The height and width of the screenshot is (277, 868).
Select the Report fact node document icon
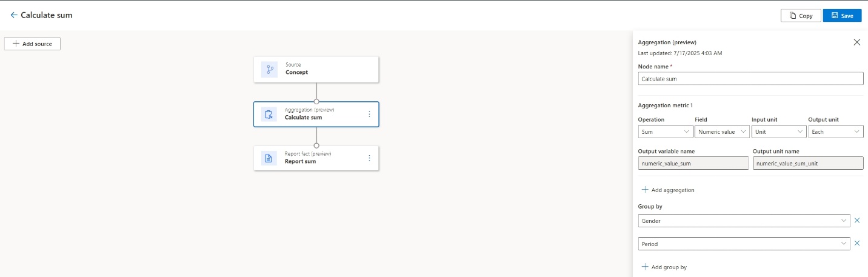click(x=269, y=158)
